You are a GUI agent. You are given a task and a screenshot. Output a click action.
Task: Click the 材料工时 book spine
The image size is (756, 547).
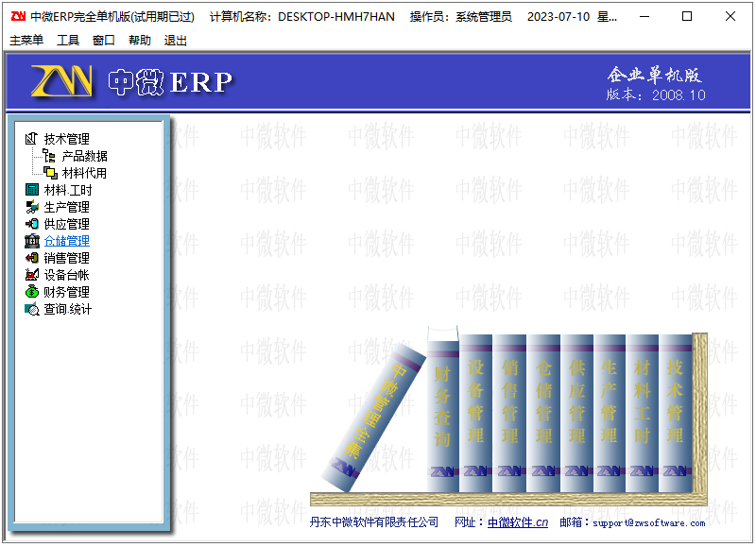tap(643, 414)
